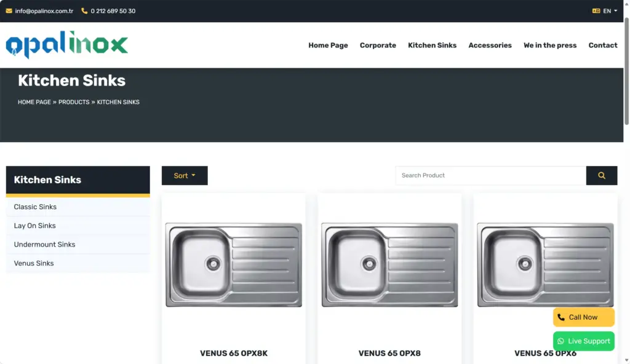630x364 pixels.
Task: Open the EN language dropdown
Action: click(610, 11)
